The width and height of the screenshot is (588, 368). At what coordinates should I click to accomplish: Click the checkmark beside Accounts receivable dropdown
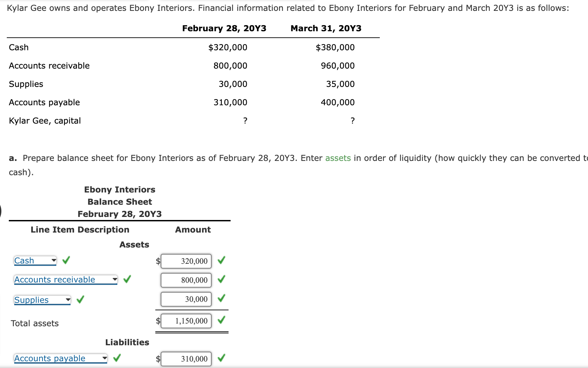click(127, 279)
